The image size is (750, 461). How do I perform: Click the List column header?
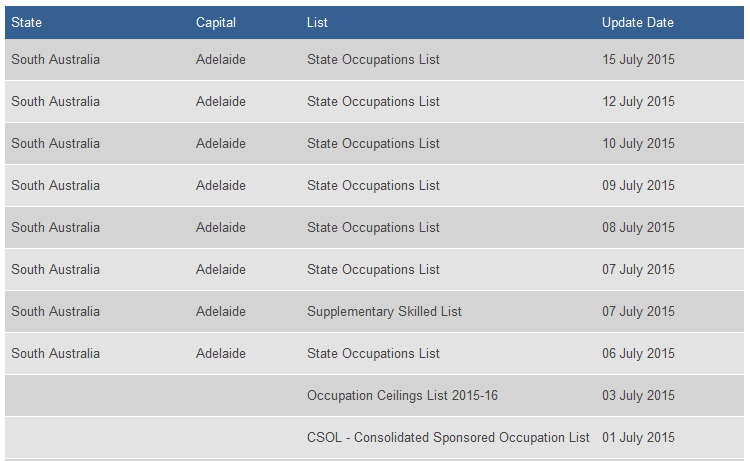[x=317, y=22]
